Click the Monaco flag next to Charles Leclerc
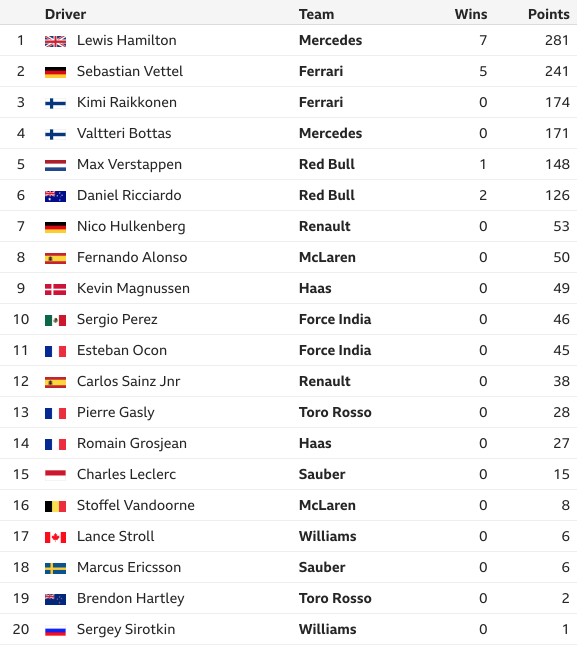This screenshot has width=585, height=647. (x=55, y=475)
